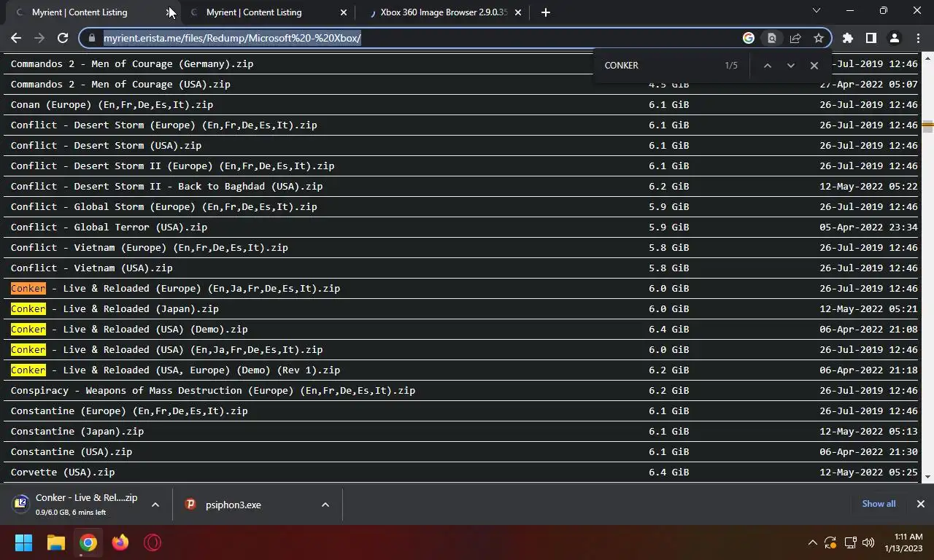Switch to the second Myrient Content Listing tab
The image size is (934, 560).
pyautogui.click(x=254, y=12)
